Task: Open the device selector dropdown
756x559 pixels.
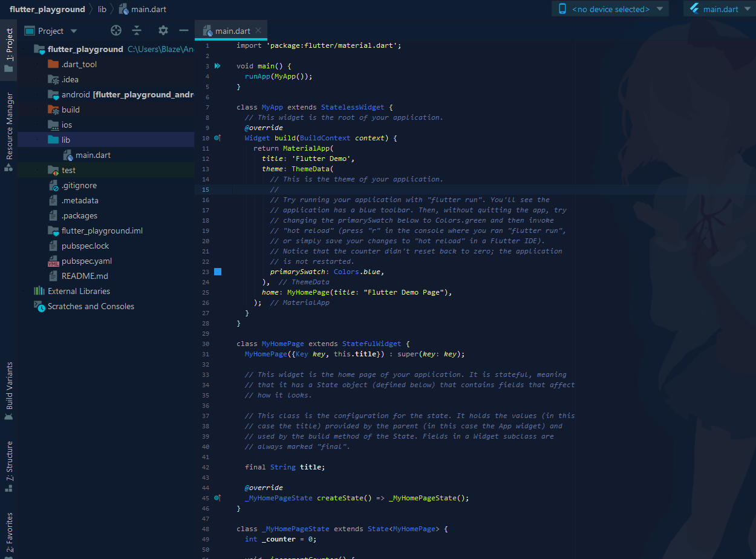Action: pyautogui.click(x=610, y=9)
